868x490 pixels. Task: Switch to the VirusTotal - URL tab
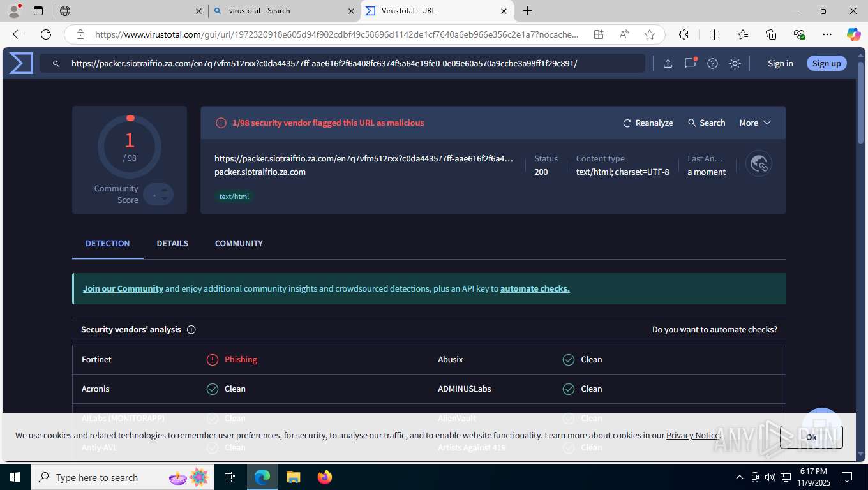[437, 11]
